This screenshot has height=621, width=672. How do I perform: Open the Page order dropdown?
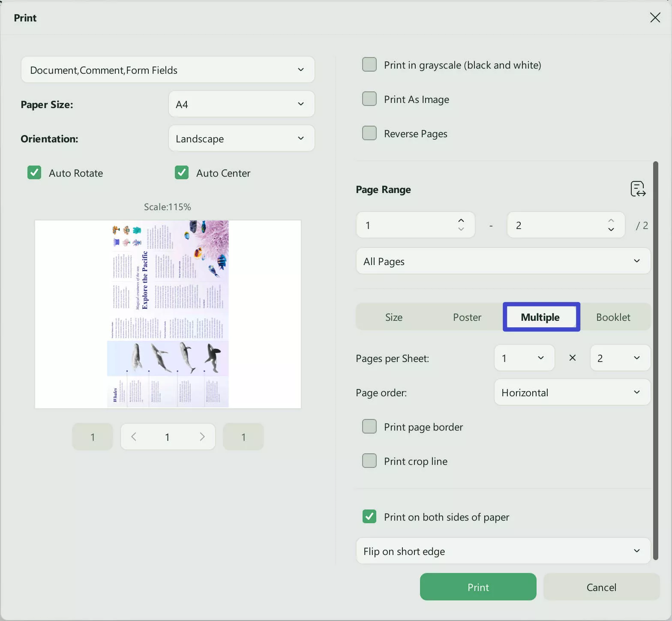(x=572, y=392)
